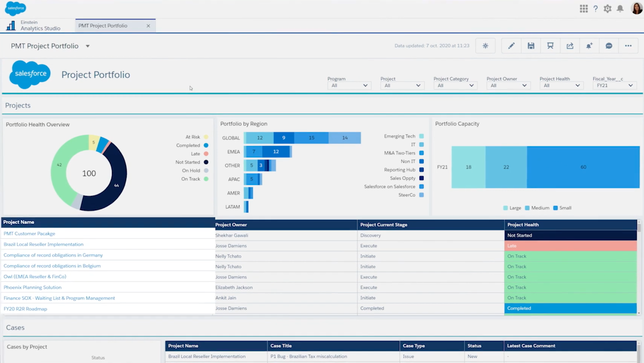644x363 pixels.
Task: Select EMEA bar segment labeled 12
Action: pyautogui.click(x=276, y=152)
